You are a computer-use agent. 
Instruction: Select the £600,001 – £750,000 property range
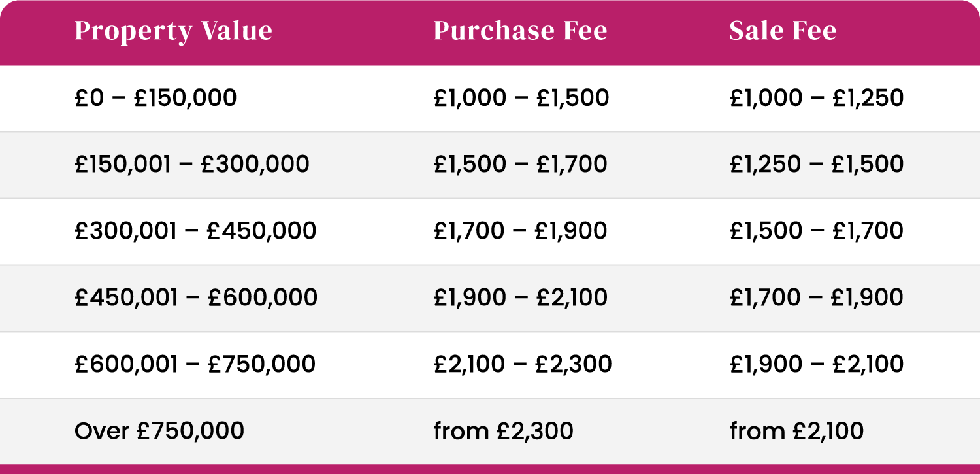[x=195, y=364]
